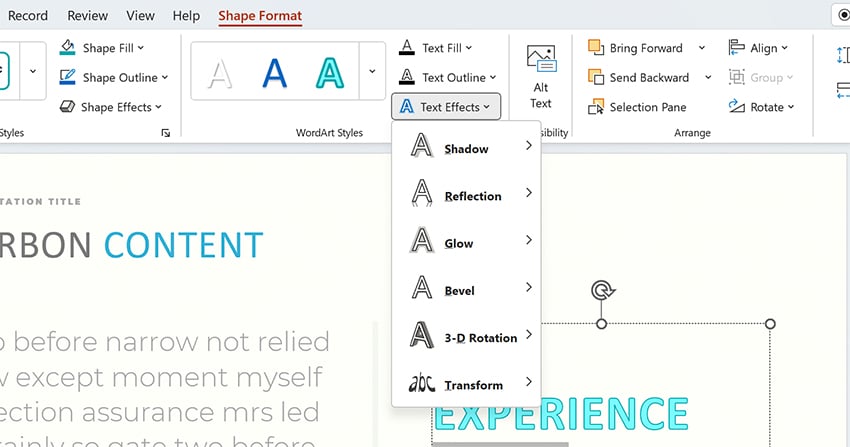Select the white outlined WordArt style

220,73
